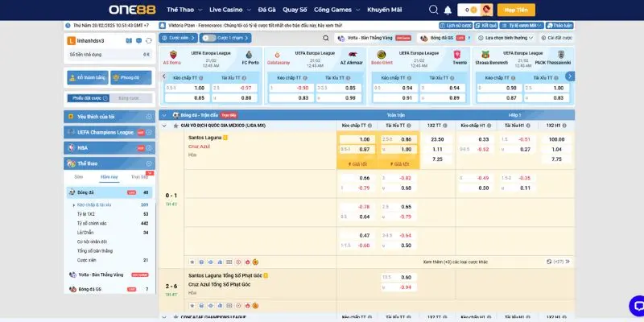Switch to Phiếu đặt cược panel
Screen dimensions: 644x322
pos(89,98)
